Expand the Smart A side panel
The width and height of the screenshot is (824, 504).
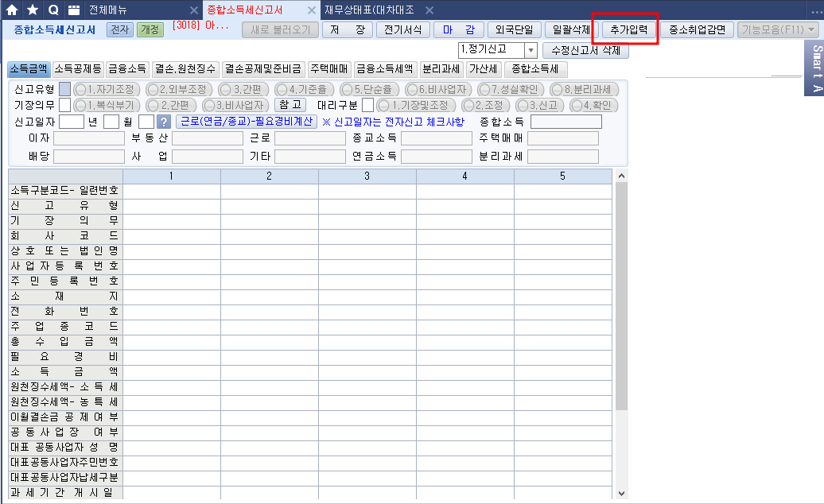coord(815,68)
